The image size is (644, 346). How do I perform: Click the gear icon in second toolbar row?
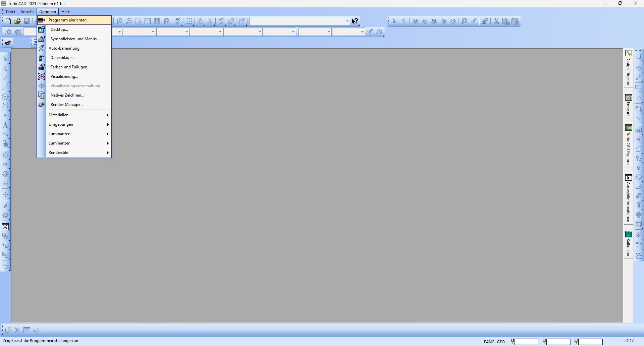click(x=9, y=32)
